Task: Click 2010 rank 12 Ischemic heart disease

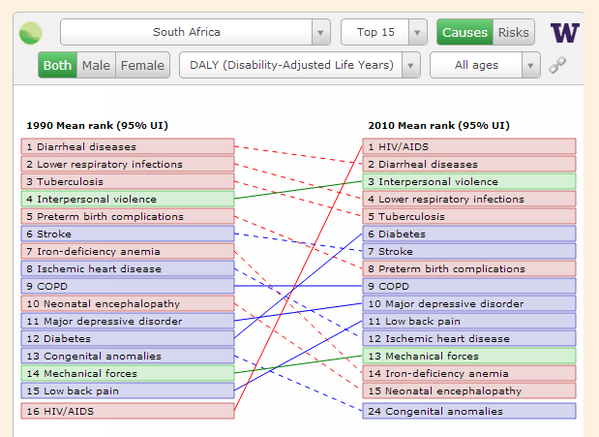Action: click(469, 338)
